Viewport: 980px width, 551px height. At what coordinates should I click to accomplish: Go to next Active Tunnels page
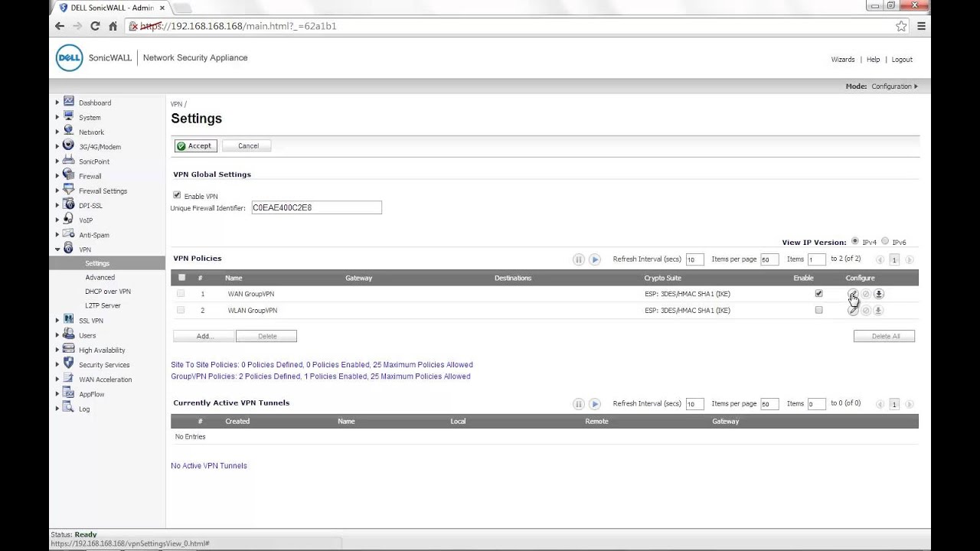tap(909, 404)
